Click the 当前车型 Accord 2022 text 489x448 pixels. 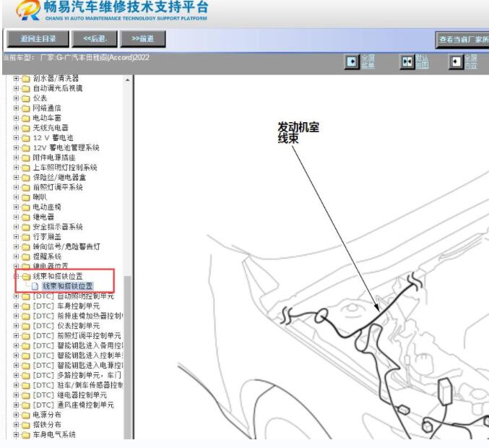pyautogui.click(x=76, y=57)
